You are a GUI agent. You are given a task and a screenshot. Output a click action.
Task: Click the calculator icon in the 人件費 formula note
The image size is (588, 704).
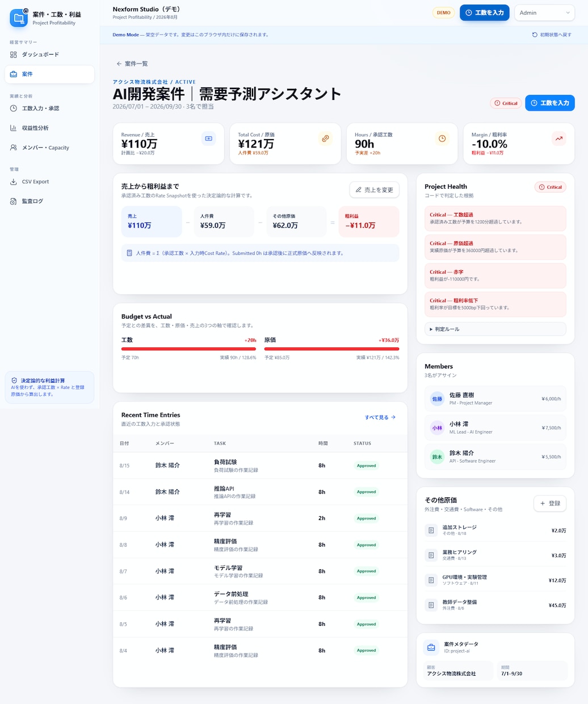point(129,253)
